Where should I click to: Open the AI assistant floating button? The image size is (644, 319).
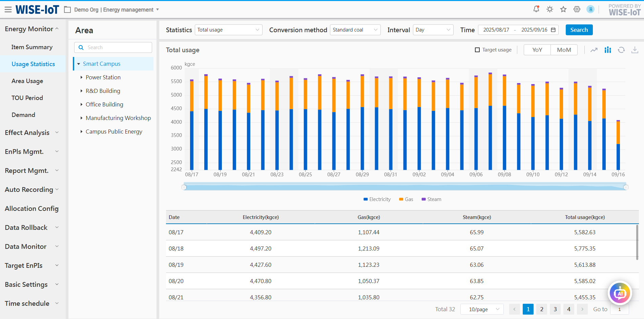620,293
